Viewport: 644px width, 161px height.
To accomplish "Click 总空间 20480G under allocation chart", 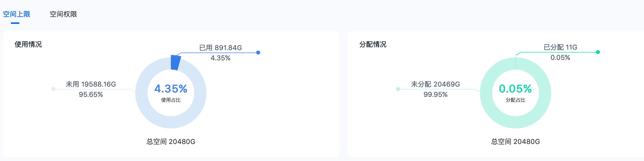I will point(515,142).
